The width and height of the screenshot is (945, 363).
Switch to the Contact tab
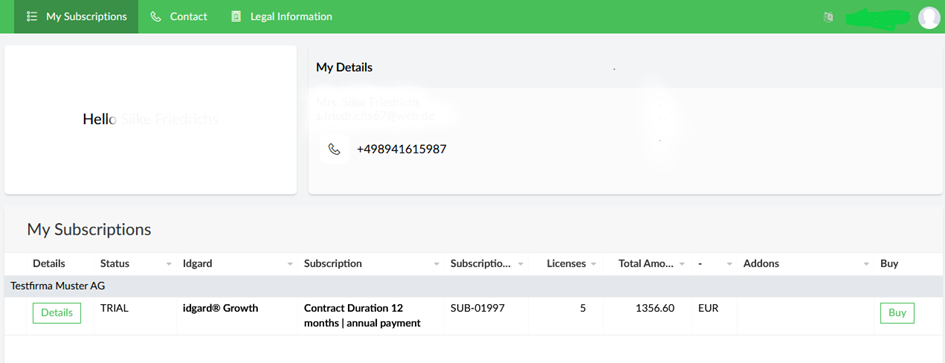[179, 16]
